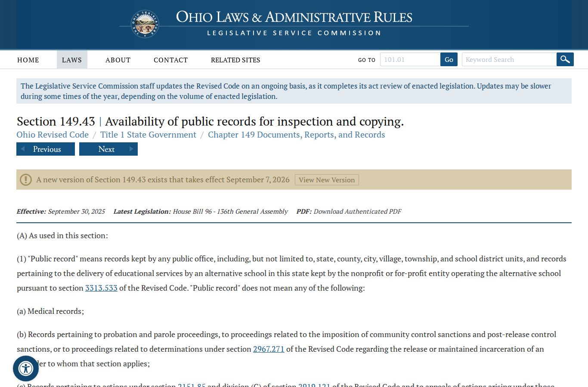
Task: Focus the Keyword Search input field
Action: click(509, 59)
